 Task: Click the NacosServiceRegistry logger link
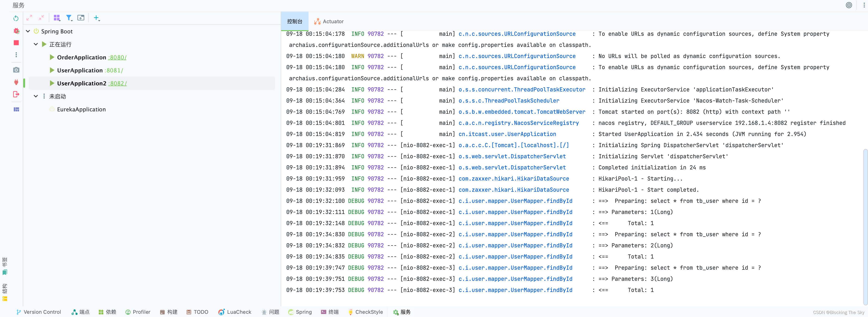point(519,123)
